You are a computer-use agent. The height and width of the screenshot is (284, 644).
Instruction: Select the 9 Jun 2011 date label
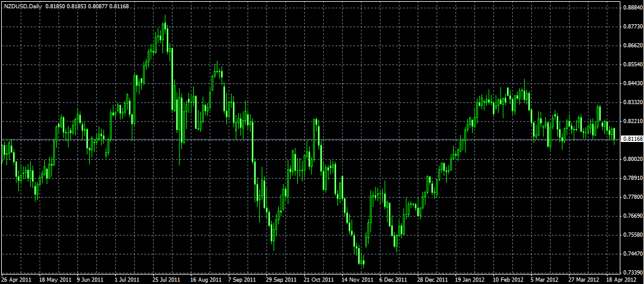click(91, 279)
